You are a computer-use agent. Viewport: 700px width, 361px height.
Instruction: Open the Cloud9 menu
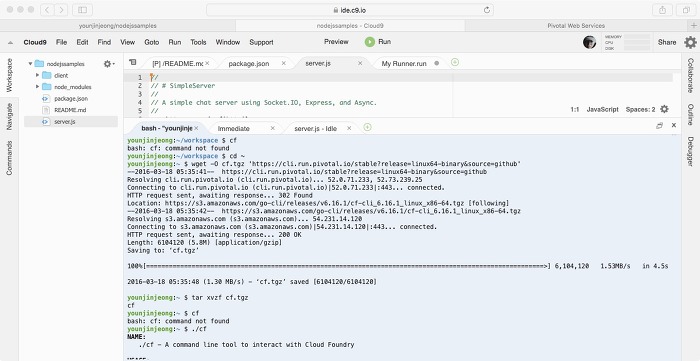pyautogui.click(x=35, y=42)
